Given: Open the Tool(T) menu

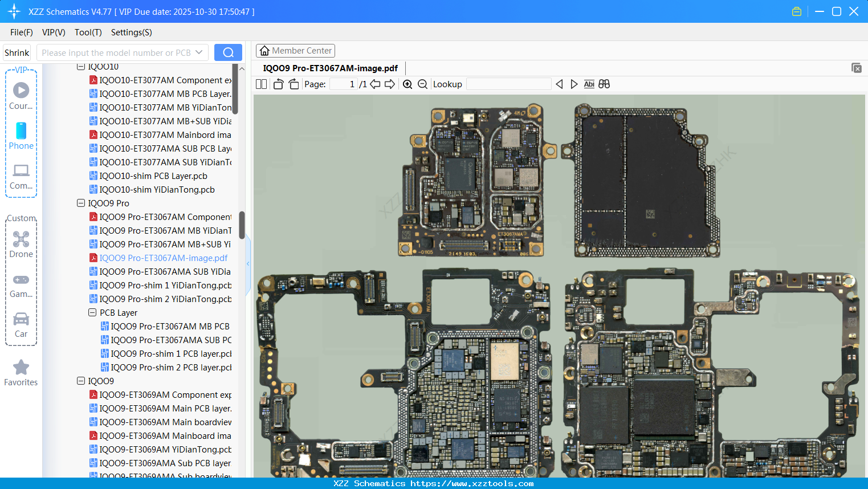Looking at the screenshot, I should point(88,32).
